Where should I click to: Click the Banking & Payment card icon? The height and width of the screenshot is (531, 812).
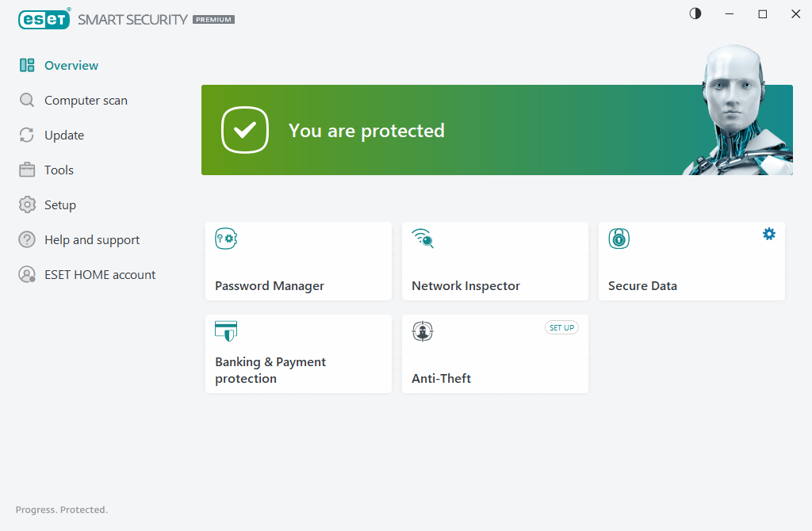(x=225, y=331)
